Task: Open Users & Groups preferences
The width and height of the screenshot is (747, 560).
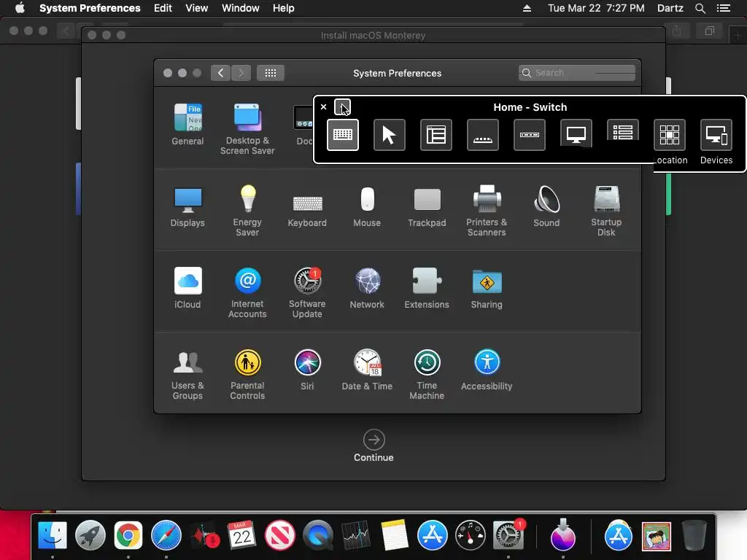Action: (x=187, y=375)
